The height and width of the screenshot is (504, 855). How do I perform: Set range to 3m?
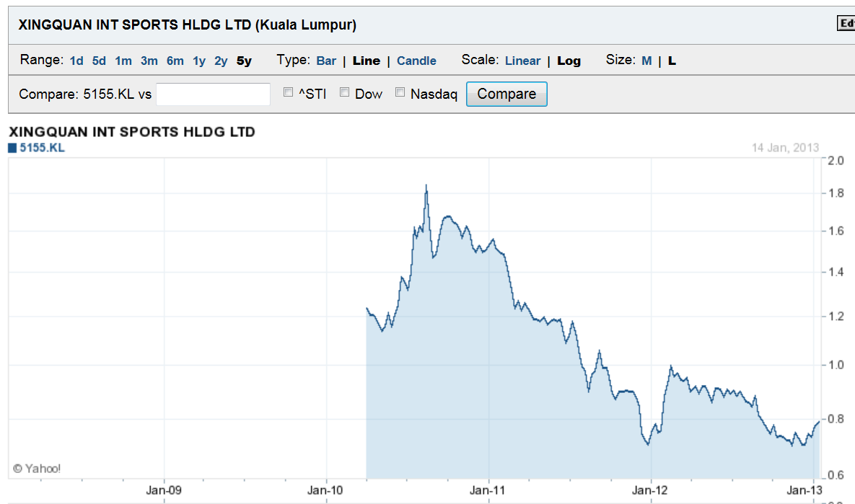149,61
